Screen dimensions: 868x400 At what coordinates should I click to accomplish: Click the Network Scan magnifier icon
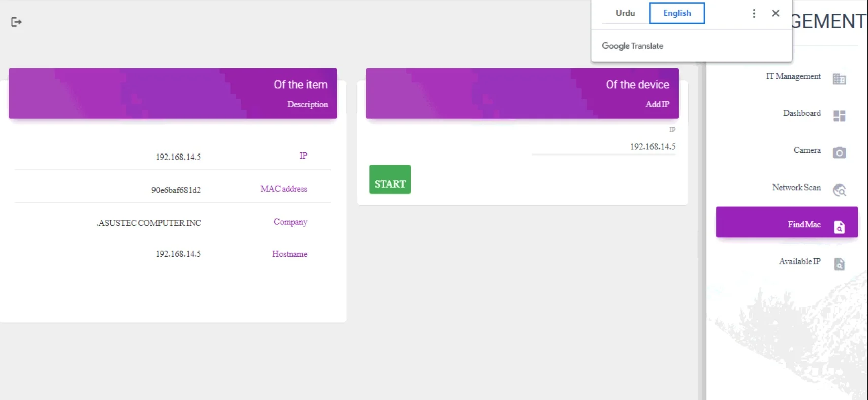(839, 190)
